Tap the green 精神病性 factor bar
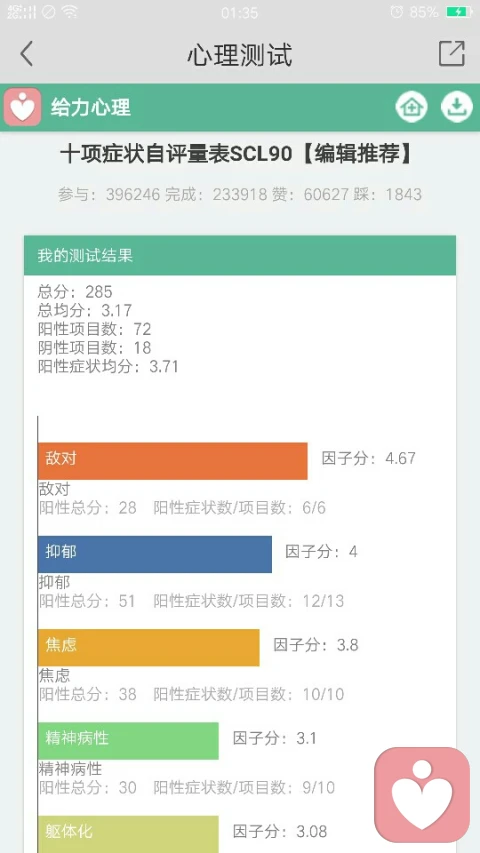480x853 pixels. coord(128,741)
